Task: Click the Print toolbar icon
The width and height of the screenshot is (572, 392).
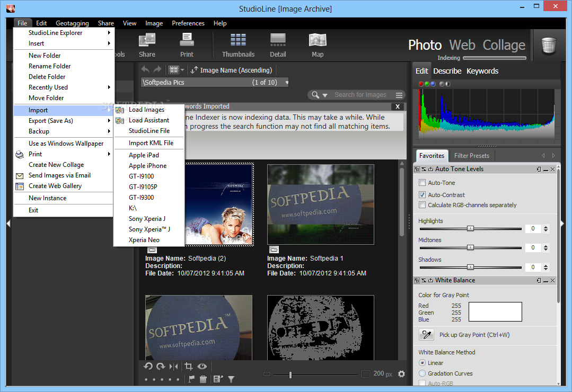Action: (x=187, y=40)
